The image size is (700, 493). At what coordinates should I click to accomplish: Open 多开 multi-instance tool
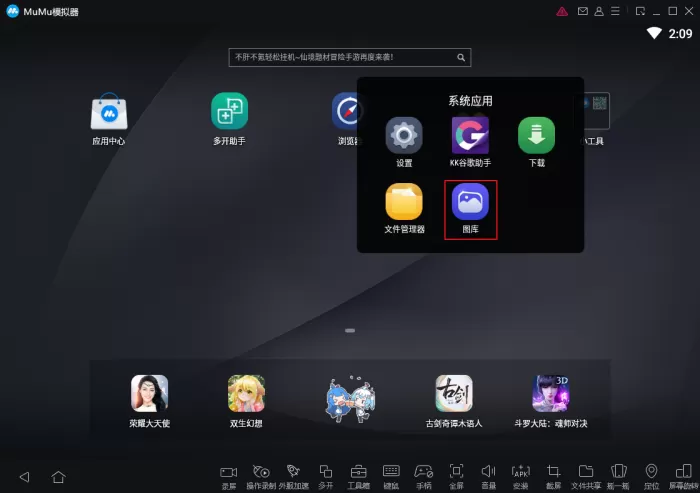point(326,476)
